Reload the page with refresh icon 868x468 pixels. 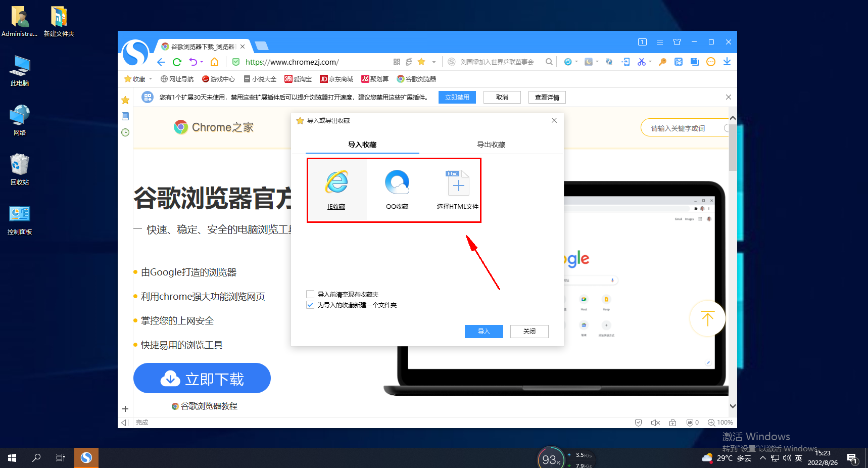pos(177,62)
